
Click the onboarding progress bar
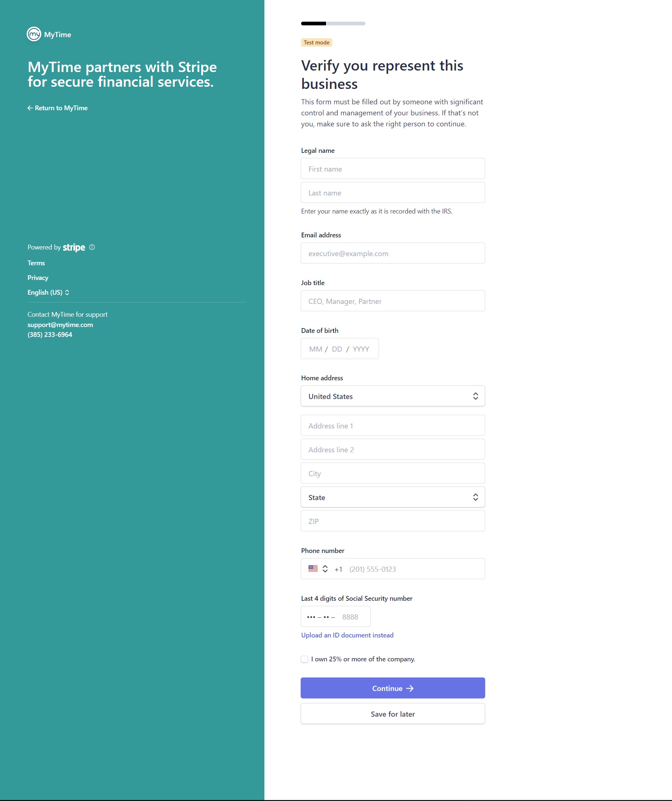[x=333, y=24]
